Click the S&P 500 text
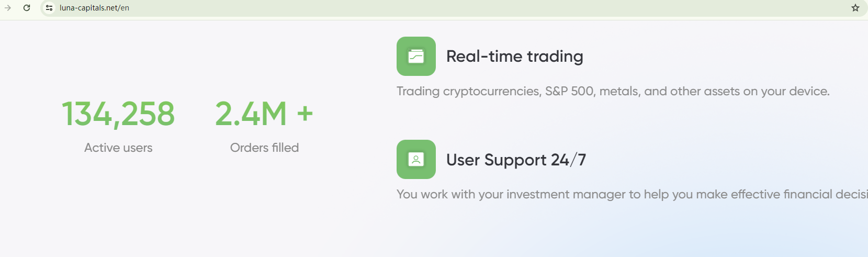The height and width of the screenshot is (257, 868). [569, 91]
